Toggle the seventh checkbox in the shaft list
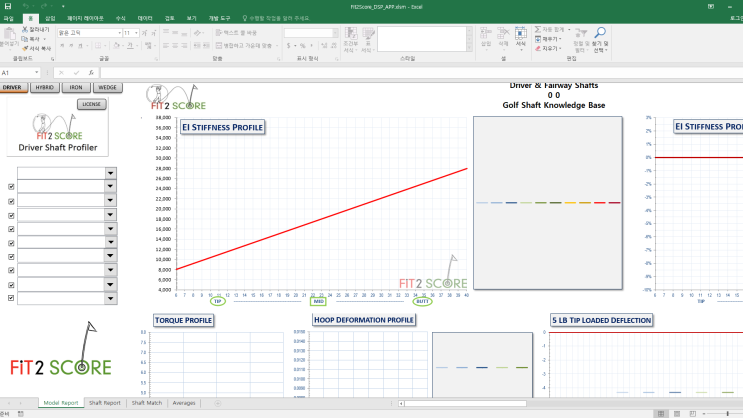Image resolution: width=743 pixels, height=418 pixels. pyautogui.click(x=11, y=270)
